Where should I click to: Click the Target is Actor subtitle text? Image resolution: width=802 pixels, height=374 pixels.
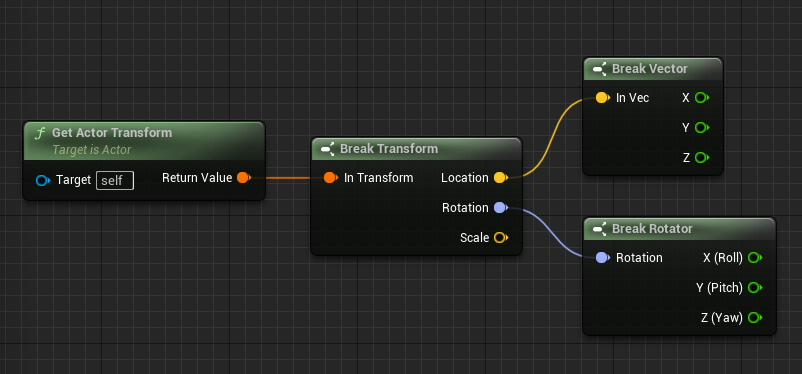[x=92, y=150]
